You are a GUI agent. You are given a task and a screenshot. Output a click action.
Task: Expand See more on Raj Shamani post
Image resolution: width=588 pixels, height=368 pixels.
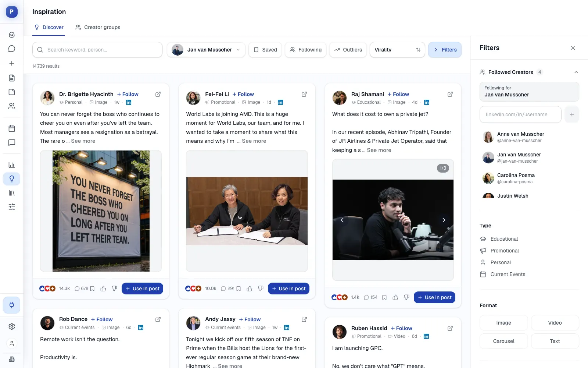[379, 150]
